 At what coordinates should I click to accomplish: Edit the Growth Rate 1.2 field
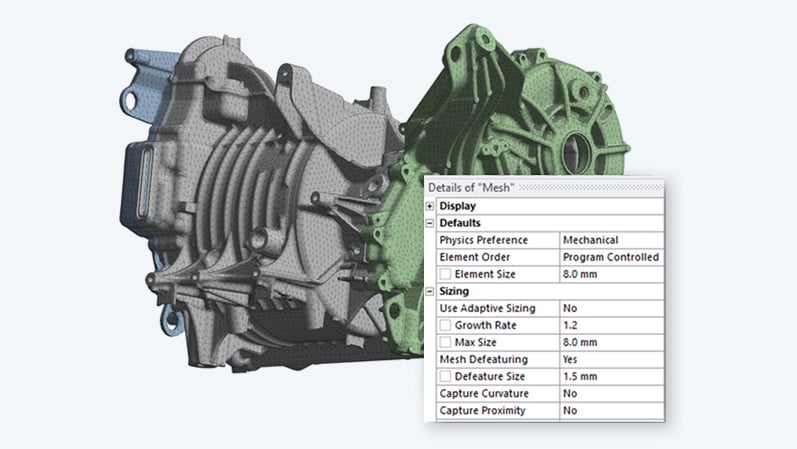tap(611, 325)
